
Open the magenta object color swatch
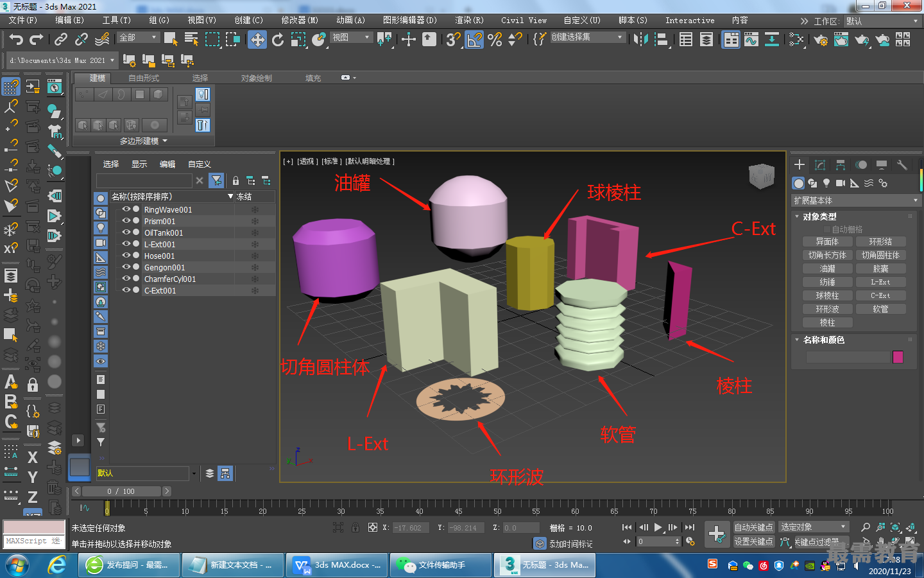tap(898, 357)
